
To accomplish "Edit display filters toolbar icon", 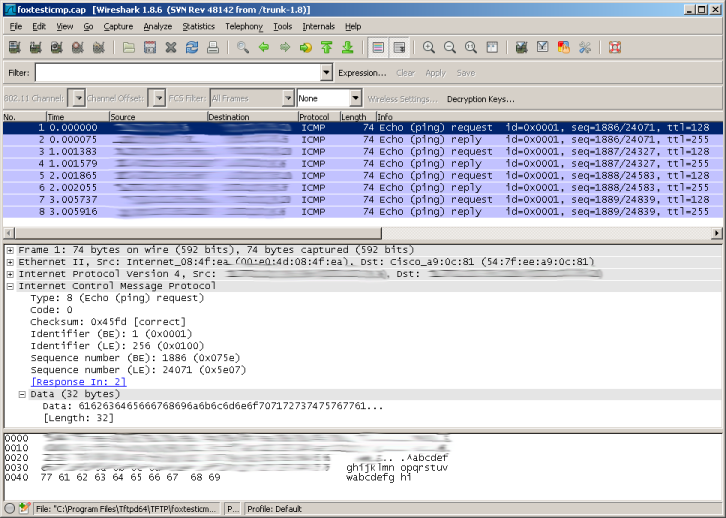I will tap(543, 47).
